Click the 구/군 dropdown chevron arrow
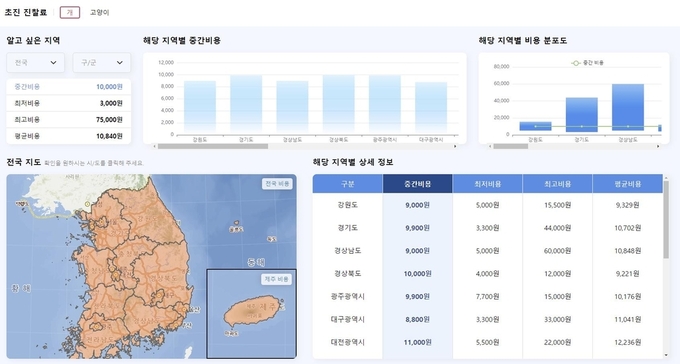 coord(120,62)
